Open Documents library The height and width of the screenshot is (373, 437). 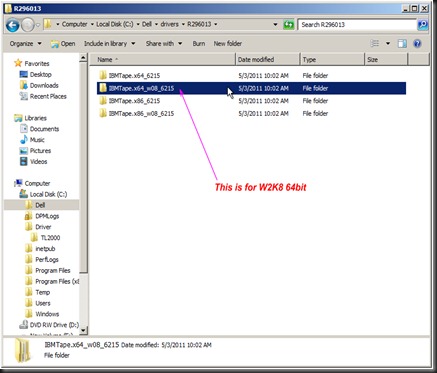[x=44, y=129]
